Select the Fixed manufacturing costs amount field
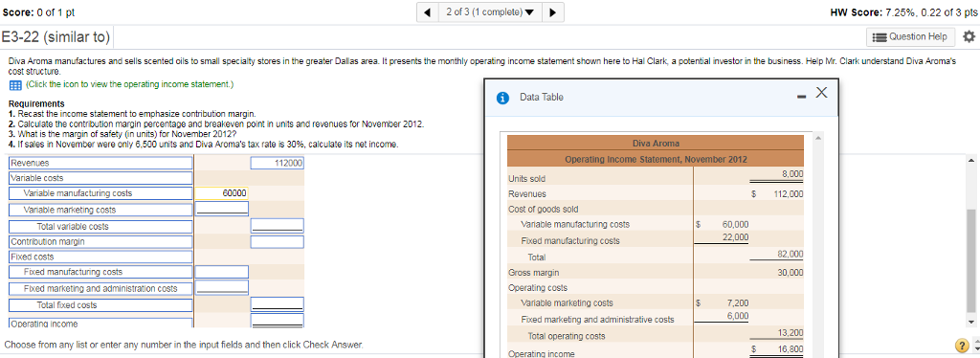Viewport: 980px width, 358px height. point(222,272)
